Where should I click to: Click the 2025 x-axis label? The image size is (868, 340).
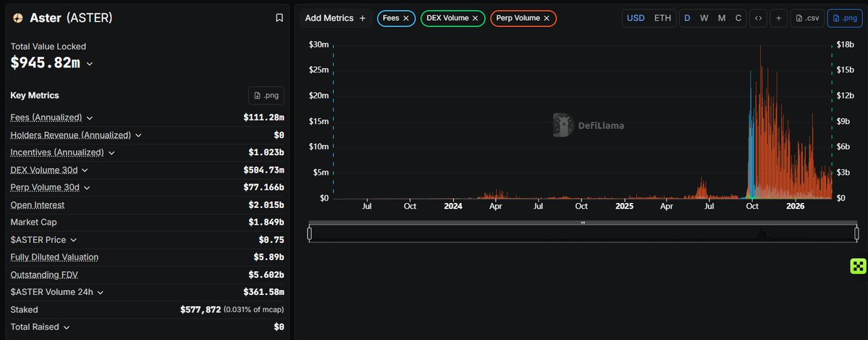(625, 207)
